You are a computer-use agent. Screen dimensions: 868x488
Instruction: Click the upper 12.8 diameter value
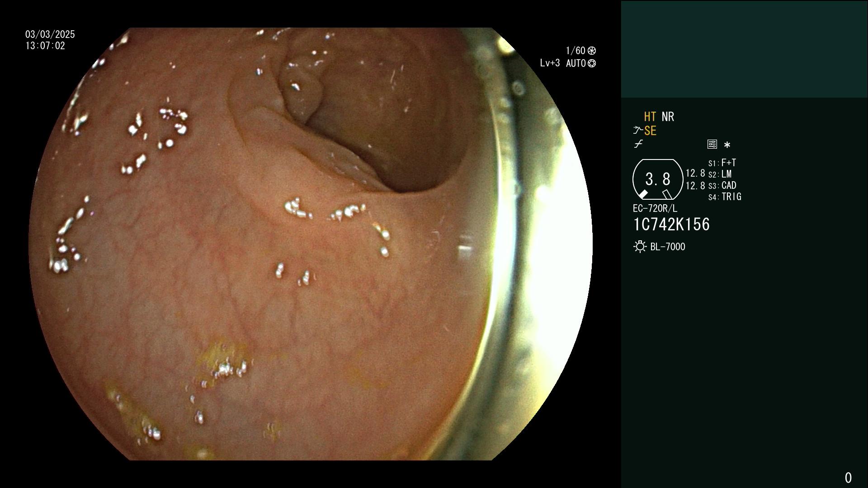coord(695,174)
